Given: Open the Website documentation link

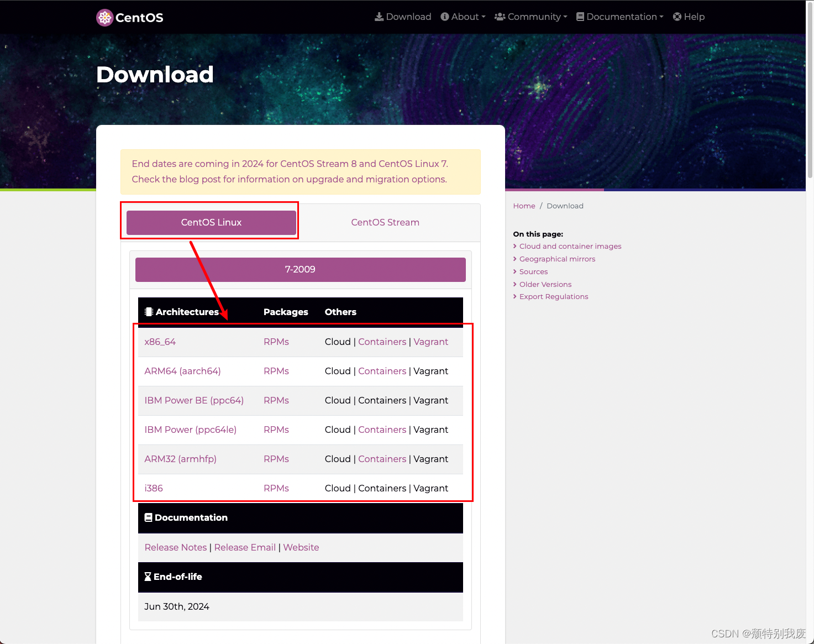Looking at the screenshot, I should click(301, 547).
